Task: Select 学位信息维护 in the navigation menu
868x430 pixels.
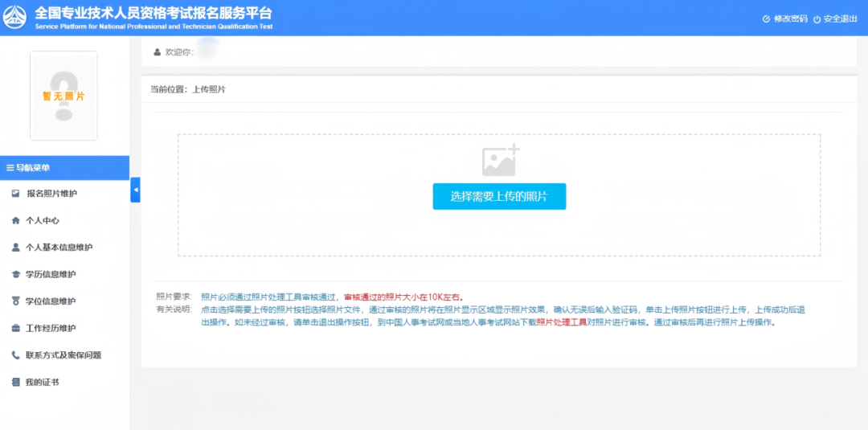Action: (x=50, y=301)
